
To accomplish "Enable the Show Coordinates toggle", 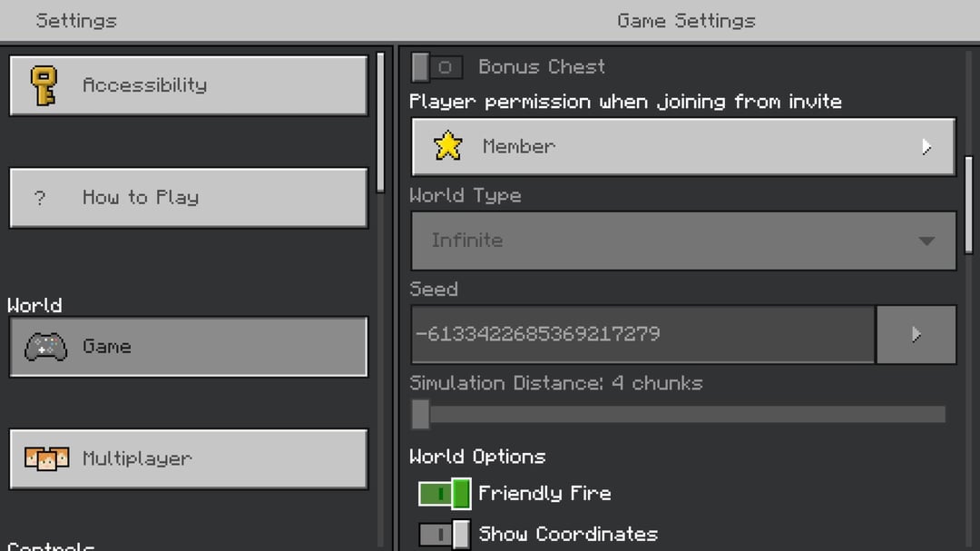I will 444,534.
